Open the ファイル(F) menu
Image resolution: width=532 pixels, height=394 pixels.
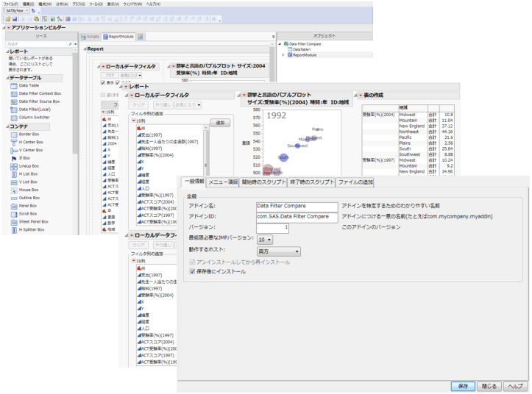click(11, 4)
